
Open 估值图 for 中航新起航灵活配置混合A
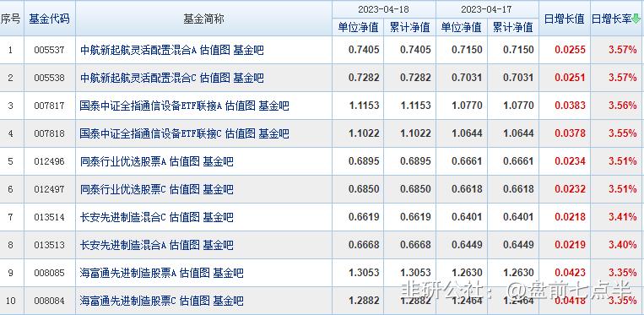point(214,50)
